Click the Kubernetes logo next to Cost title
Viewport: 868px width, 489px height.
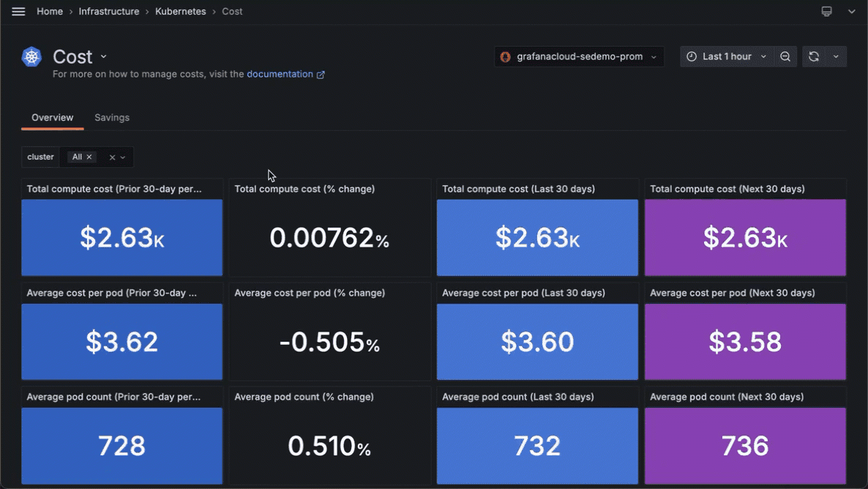[31, 56]
